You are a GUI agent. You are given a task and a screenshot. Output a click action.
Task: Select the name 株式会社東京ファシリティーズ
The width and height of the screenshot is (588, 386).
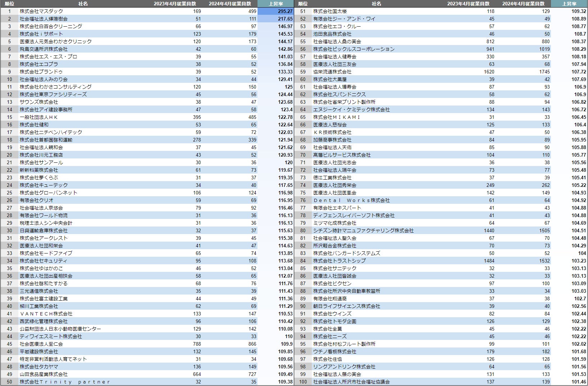coord(53,94)
